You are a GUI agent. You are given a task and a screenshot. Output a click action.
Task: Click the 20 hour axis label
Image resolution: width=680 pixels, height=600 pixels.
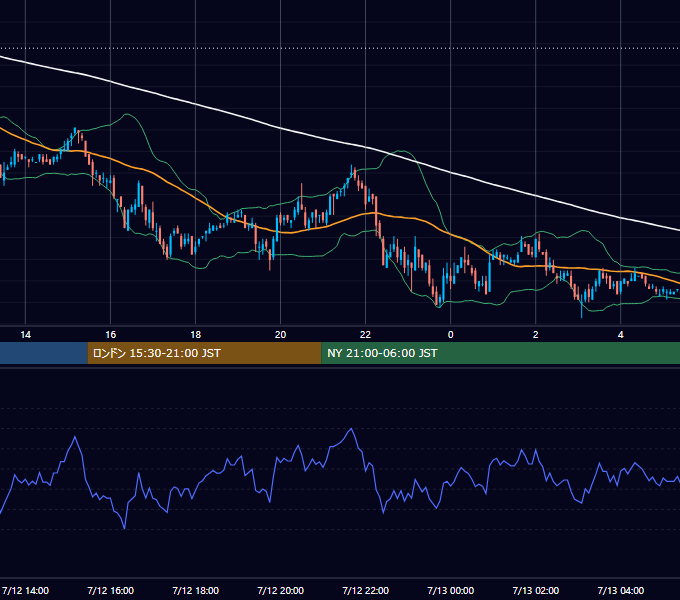pyautogui.click(x=281, y=335)
